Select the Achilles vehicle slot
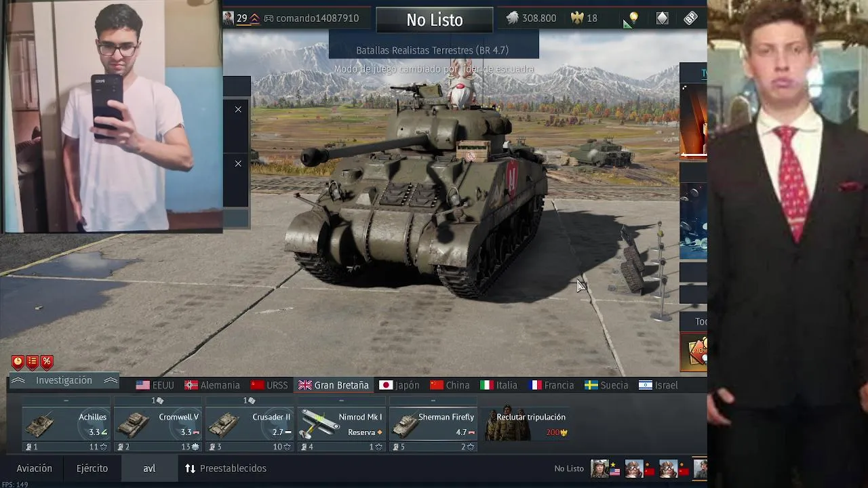The image size is (868, 488). [x=66, y=424]
